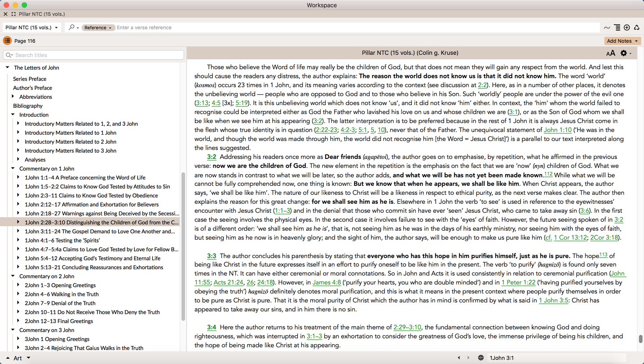
Task: Click the indented lines layout icon
Action: pos(617,28)
